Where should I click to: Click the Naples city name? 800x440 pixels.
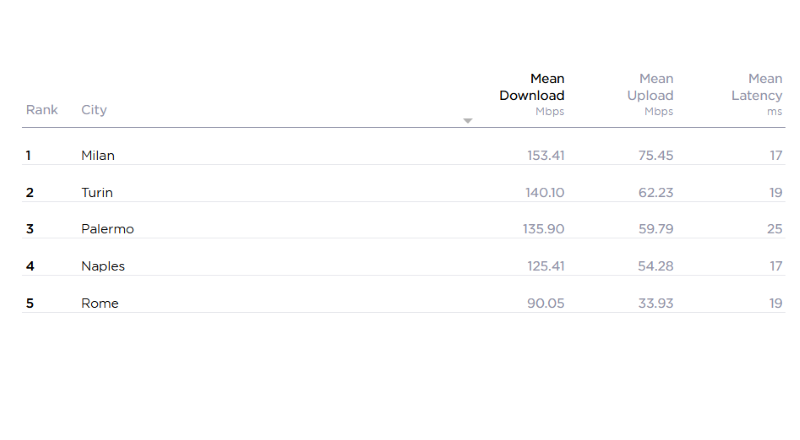coord(103,266)
